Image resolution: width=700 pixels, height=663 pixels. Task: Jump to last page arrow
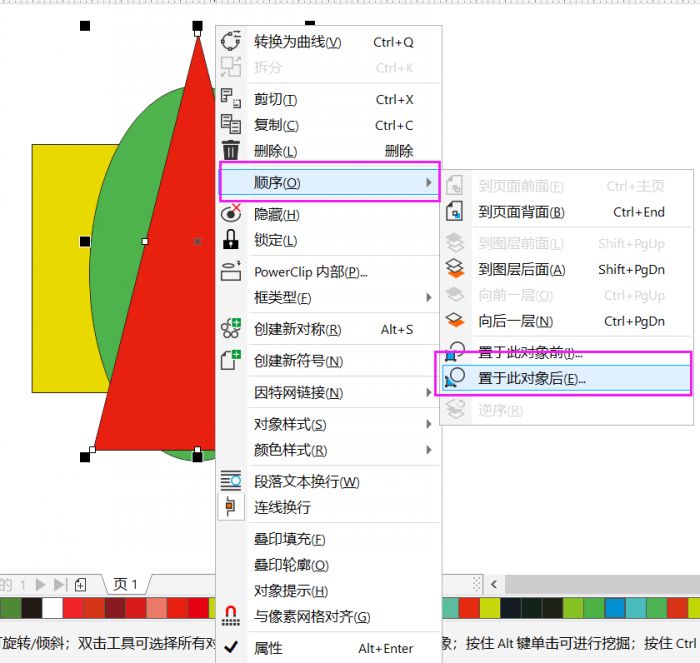[x=60, y=584]
